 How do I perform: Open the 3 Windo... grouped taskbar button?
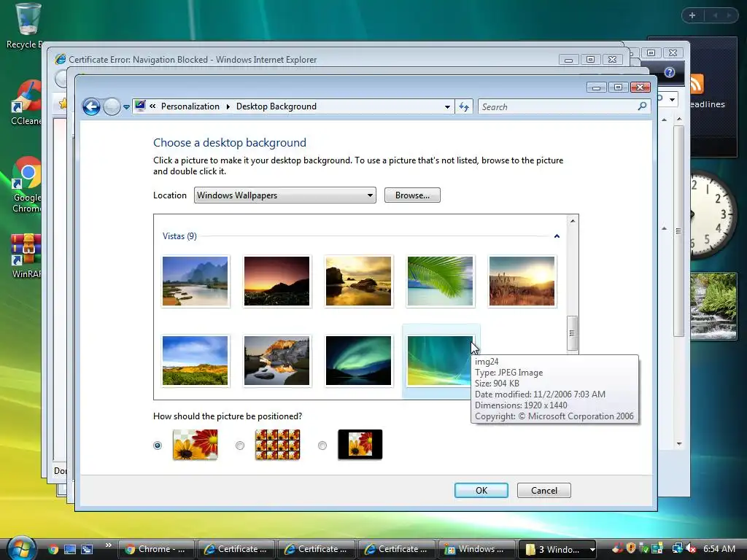click(x=557, y=549)
